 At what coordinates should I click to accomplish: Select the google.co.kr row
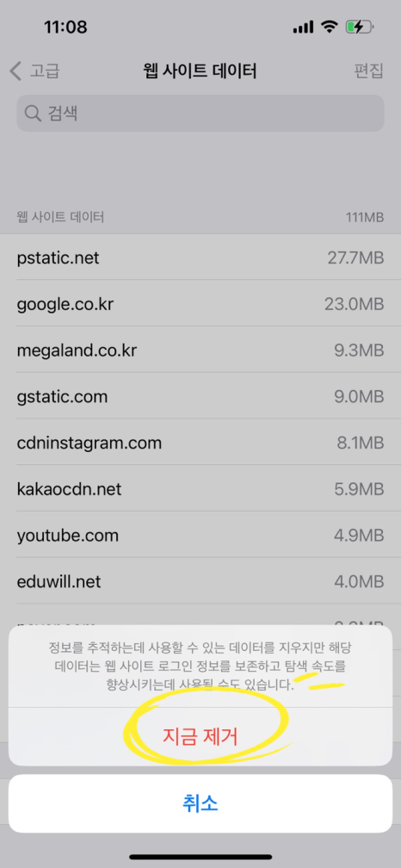[200, 304]
